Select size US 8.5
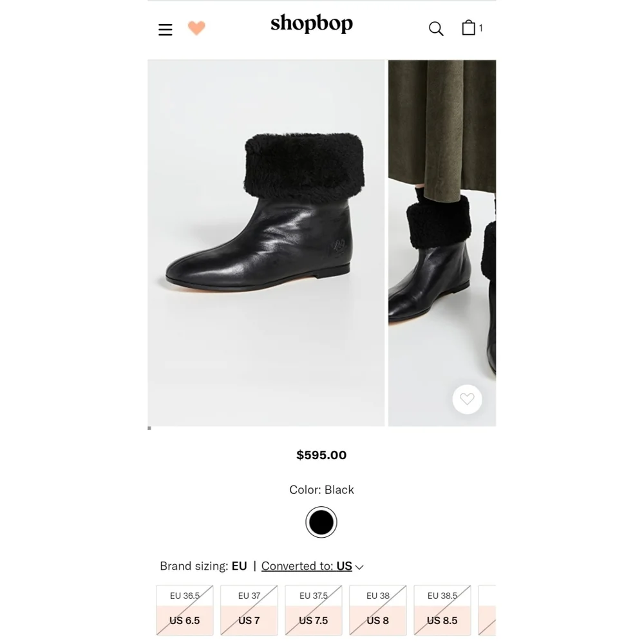This screenshot has height=644, width=644. (442, 610)
